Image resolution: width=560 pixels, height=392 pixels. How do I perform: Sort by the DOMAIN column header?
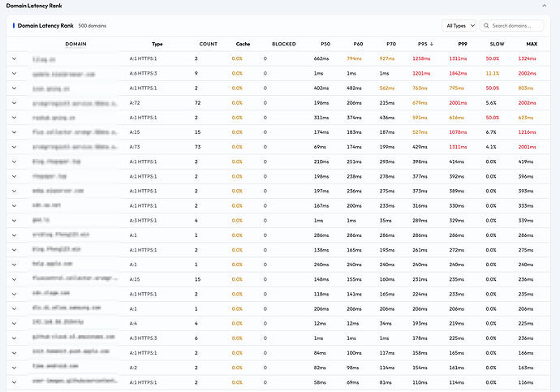point(75,44)
